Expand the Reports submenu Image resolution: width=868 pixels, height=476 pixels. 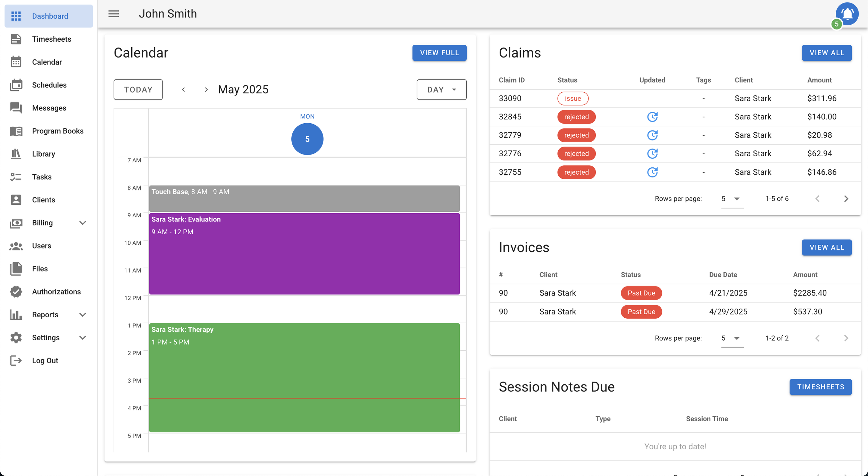point(83,315)
